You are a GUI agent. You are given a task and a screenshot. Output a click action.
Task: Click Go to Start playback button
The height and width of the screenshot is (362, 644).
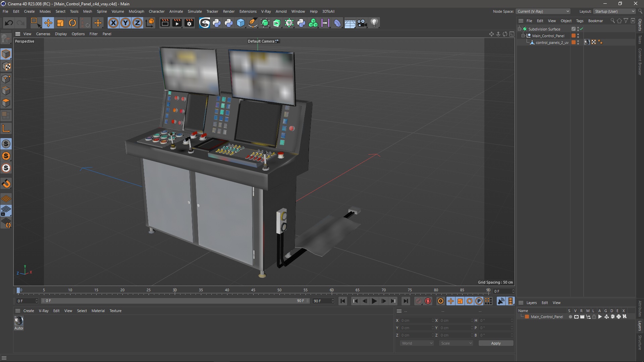click(342, 301)
